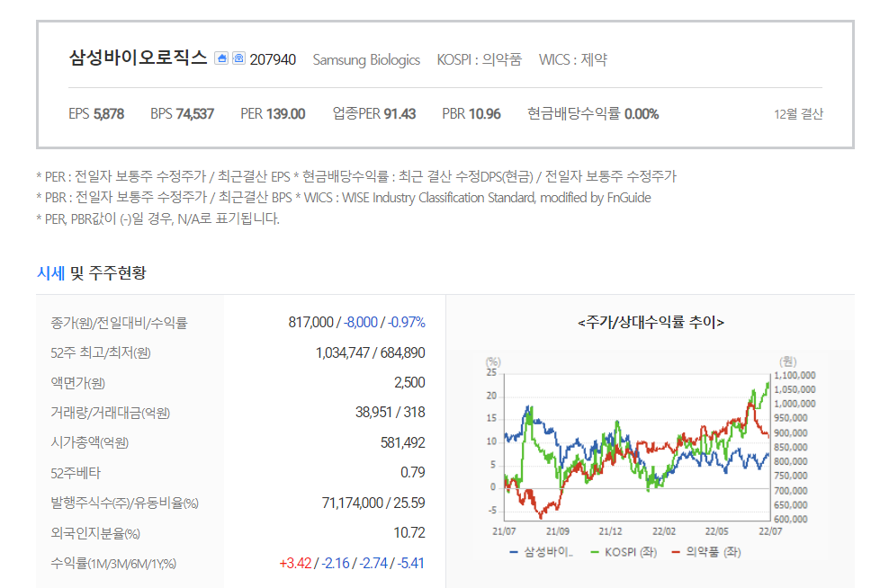Viewport: 871px width, 588px height.
Task: Click the KOSPI : 의약품 label
Action: (480, 59)
